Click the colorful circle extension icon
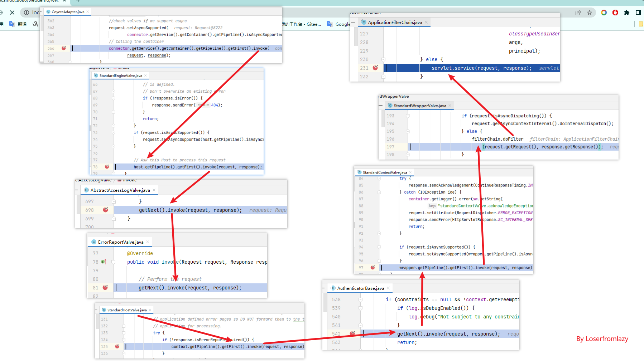The height and width of the screenshot is (361, 644). click(x=604, y=13)
